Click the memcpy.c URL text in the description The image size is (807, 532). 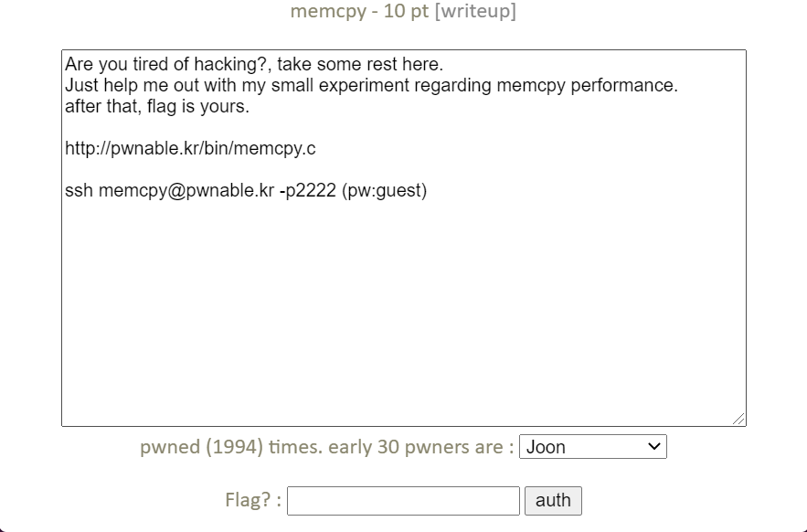coord(190,148)
